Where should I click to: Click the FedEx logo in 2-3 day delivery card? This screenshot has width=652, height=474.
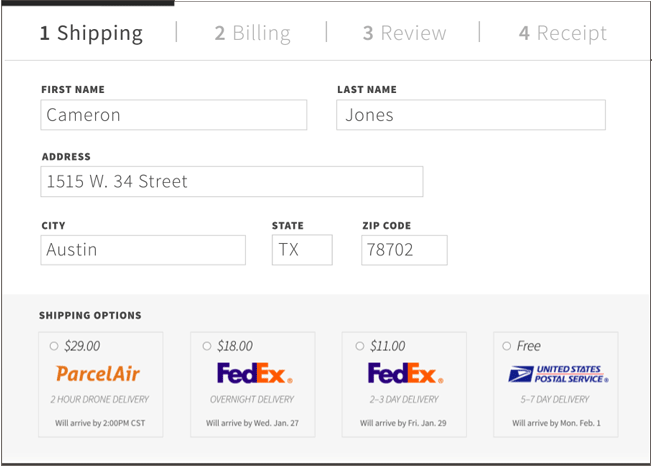[405, 373]
